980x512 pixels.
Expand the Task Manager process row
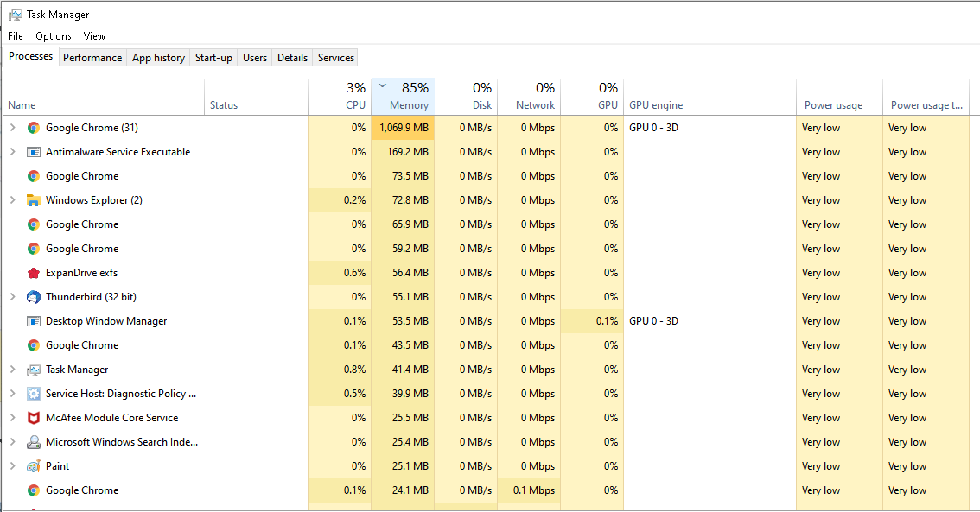[x=12, y=370]
